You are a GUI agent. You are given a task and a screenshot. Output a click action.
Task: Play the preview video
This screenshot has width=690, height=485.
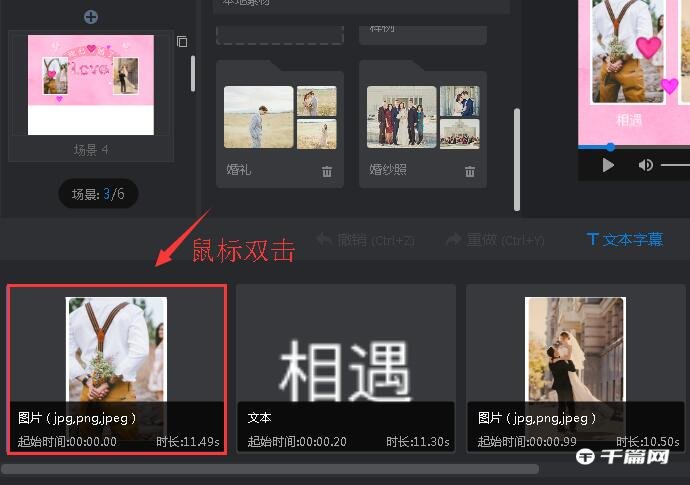tap(608, 165)
